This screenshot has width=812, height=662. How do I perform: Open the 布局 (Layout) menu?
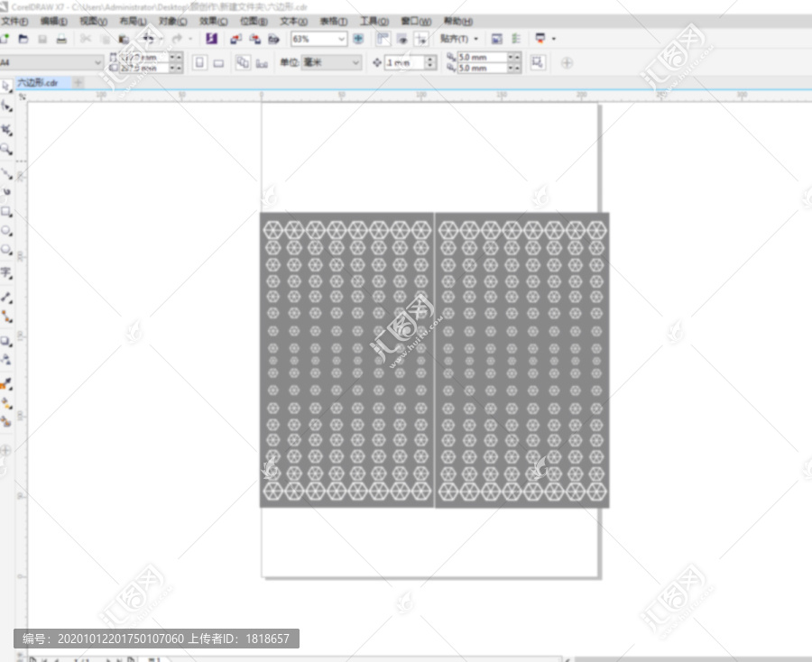click(134, 22)
